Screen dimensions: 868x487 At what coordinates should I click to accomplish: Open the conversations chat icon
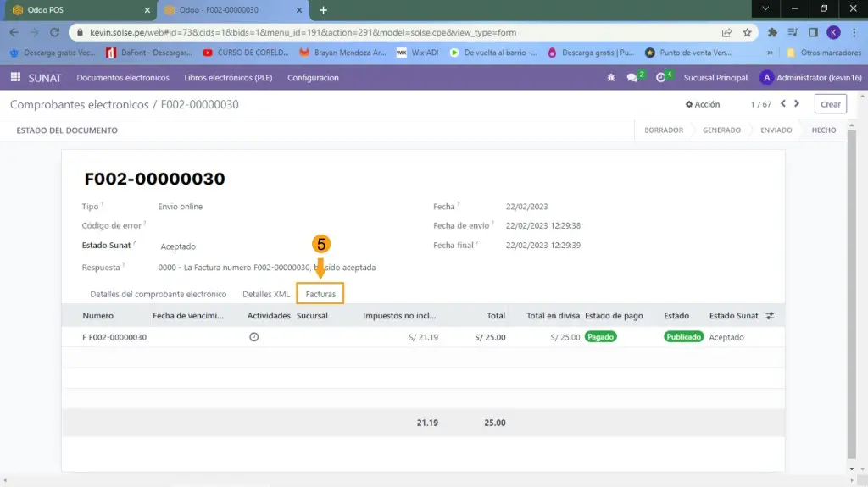click(x=632, y=78)
